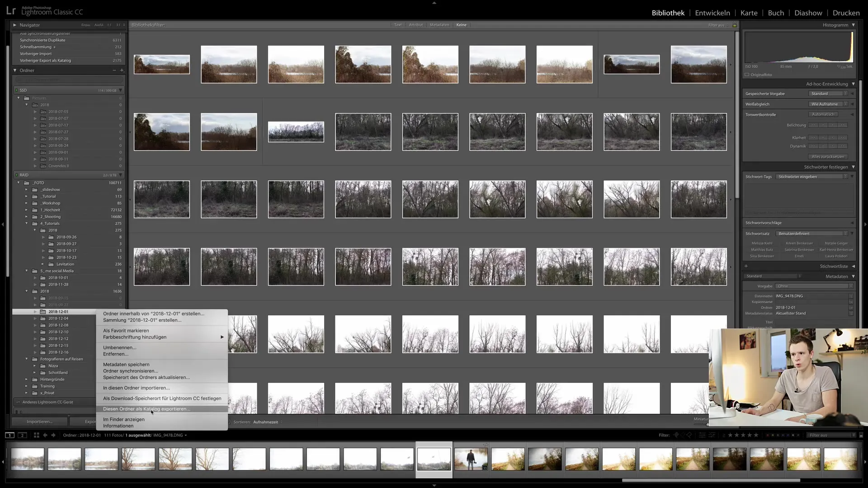Select filmstrip thumbnail of man with camera
This screenshot has height=488, width=868.
[471, 459]
